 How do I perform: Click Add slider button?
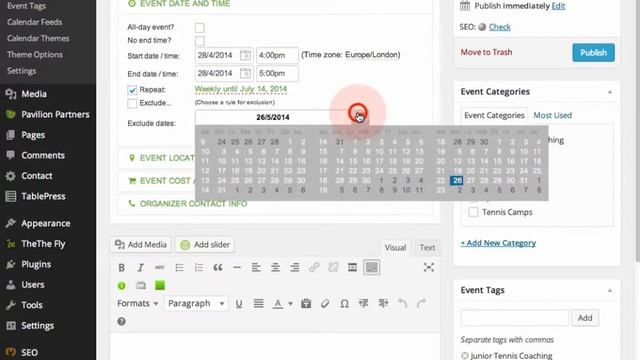tap(205, 244)
